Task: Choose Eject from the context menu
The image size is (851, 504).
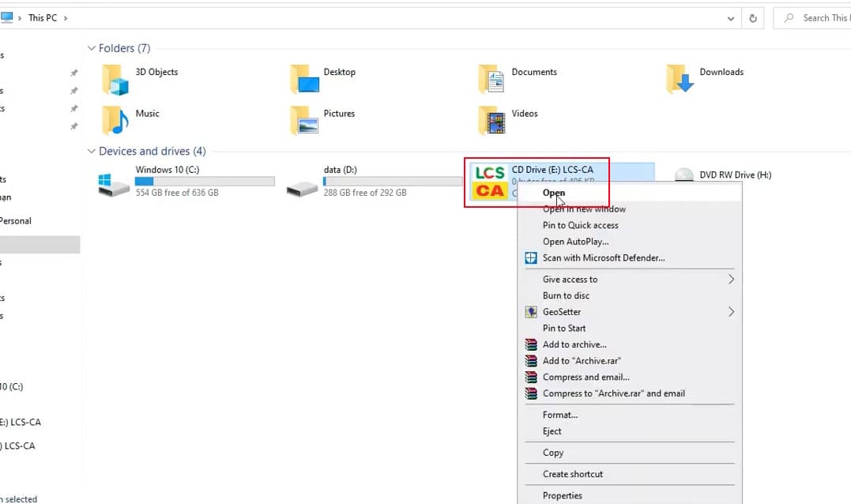Action: [x=552, y=431]
